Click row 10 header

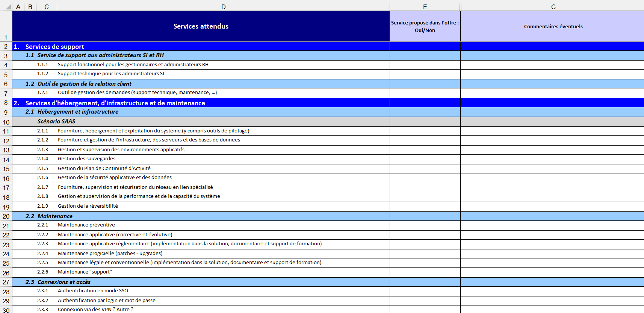pos(6,122)
